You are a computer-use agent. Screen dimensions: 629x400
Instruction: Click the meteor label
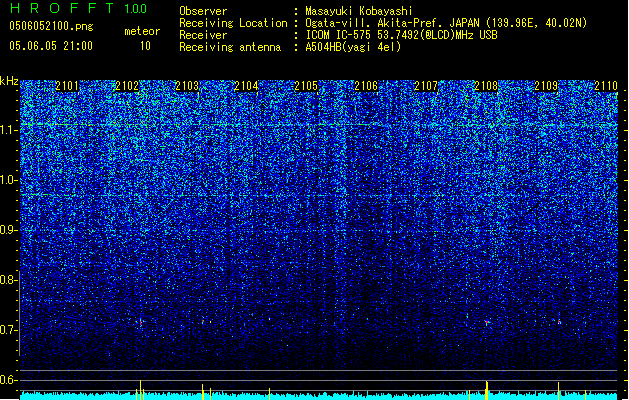tap(142, 31)
